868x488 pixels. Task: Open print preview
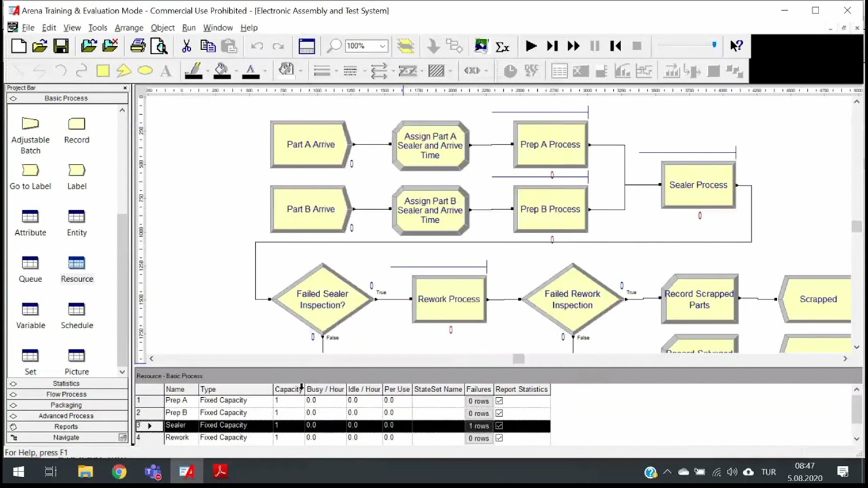pyautogui.click(x=159, y=46)
